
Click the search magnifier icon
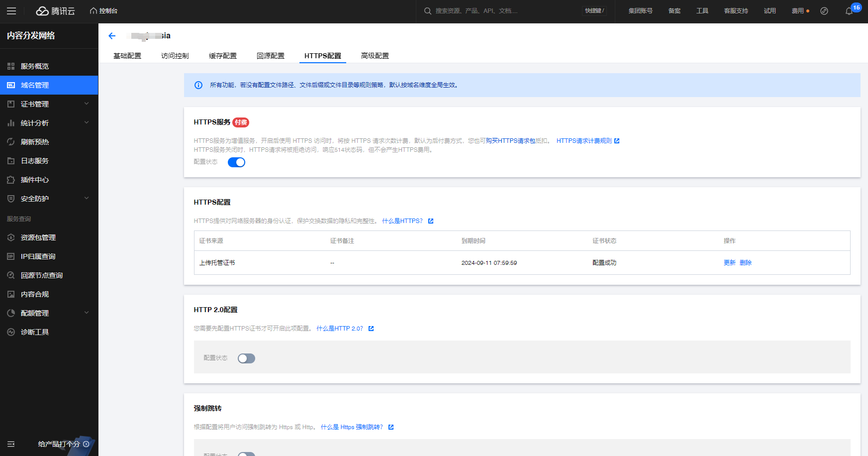(427, 11)
